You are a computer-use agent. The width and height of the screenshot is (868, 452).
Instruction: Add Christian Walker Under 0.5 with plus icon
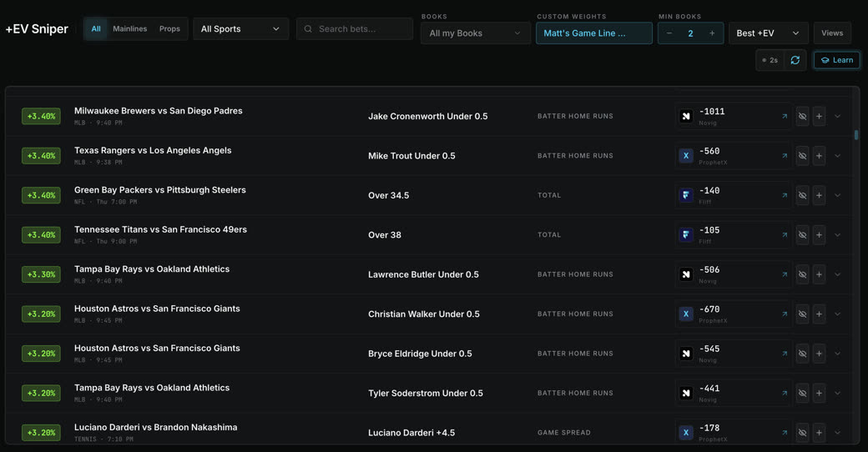coord(819,314)
